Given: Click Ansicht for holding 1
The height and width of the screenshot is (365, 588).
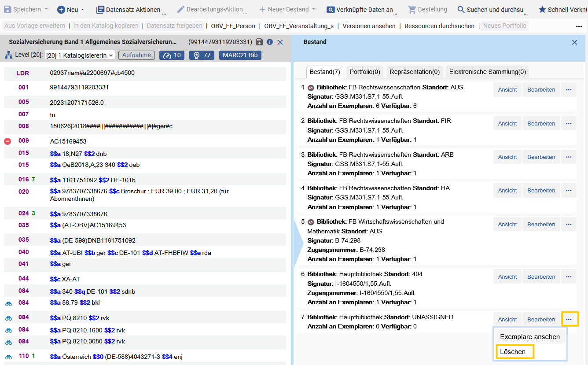Looking at the screenshot, I should pos(507,89).
